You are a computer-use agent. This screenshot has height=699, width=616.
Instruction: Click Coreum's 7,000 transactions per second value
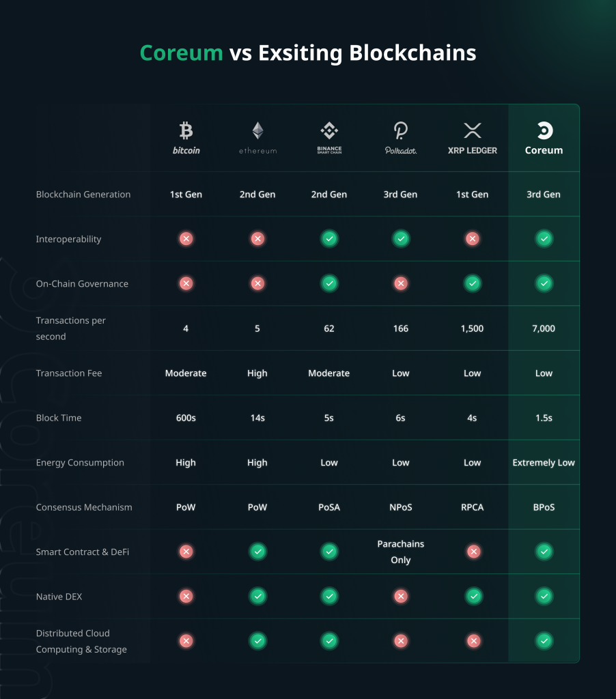pyautogui.click(x=544, y=328)
